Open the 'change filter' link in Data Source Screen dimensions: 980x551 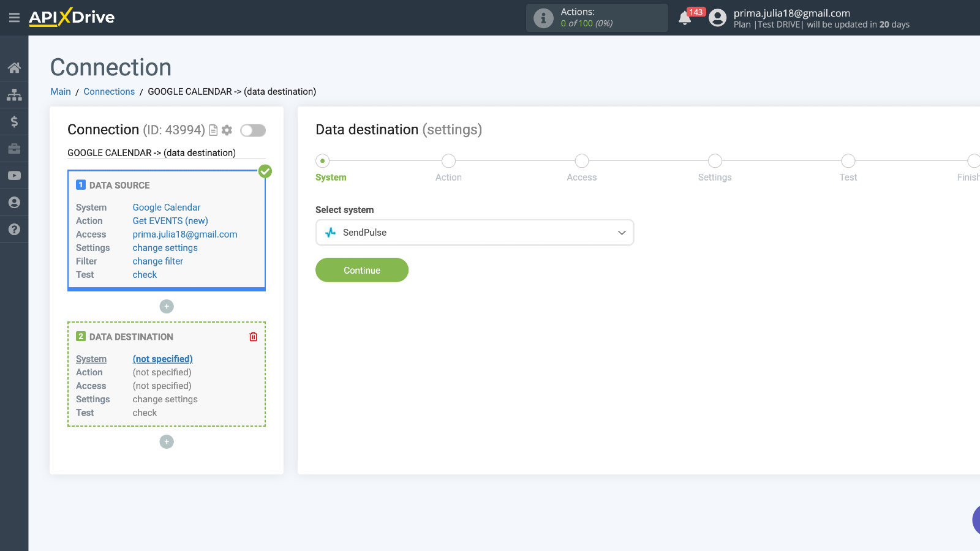(x=157, y=261)
